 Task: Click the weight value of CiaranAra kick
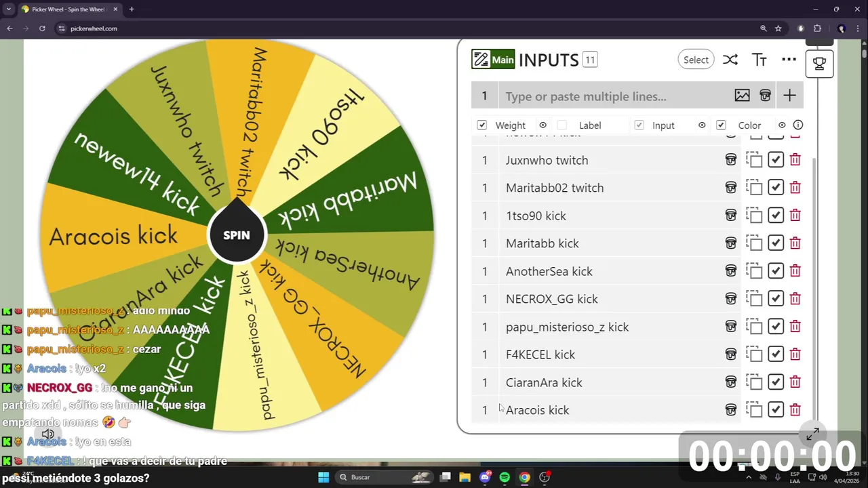pyautogui.click(x=484, y=382)
